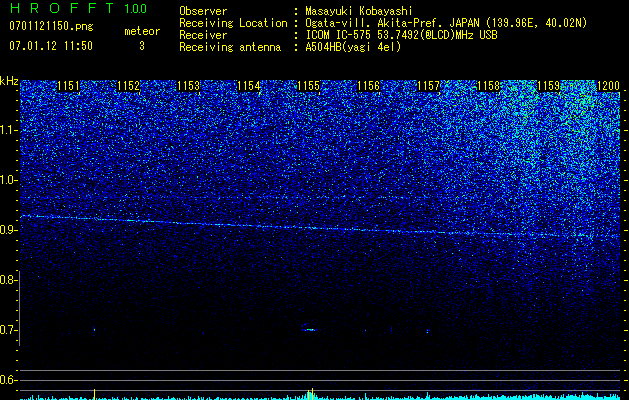Click the Receiving antenna label
This screenshot has height=400, width=629.
coord(230,47)
